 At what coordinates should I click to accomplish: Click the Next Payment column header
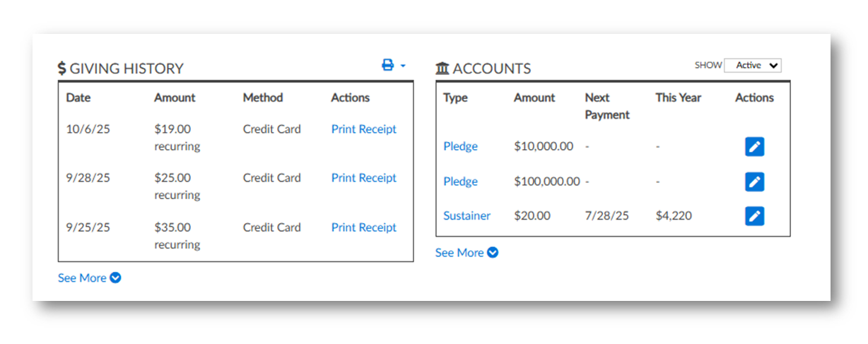point(606,106)
